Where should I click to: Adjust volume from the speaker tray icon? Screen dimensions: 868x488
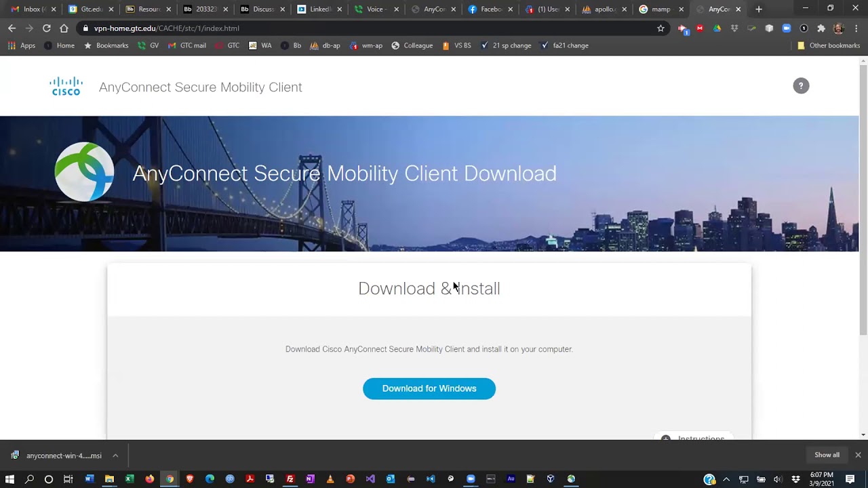coord(778,479)
